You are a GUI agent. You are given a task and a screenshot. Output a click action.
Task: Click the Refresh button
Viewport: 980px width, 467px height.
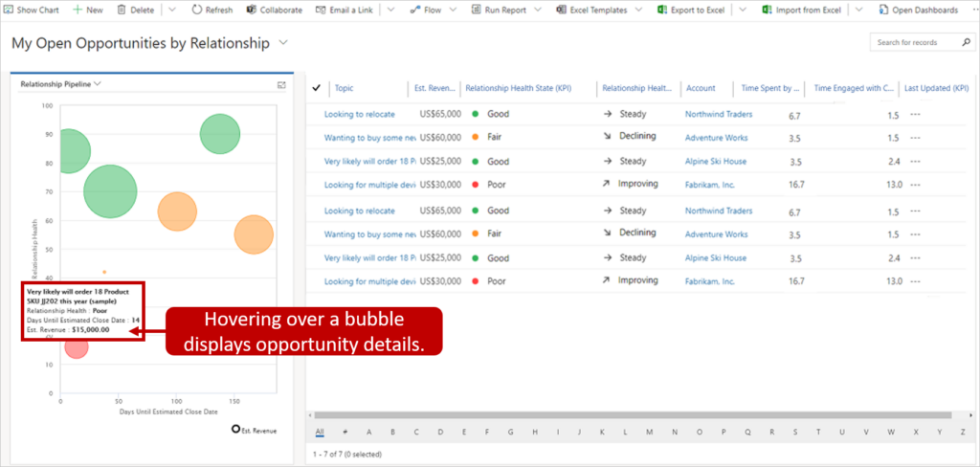pyautogui.click(x=212, y=10)
